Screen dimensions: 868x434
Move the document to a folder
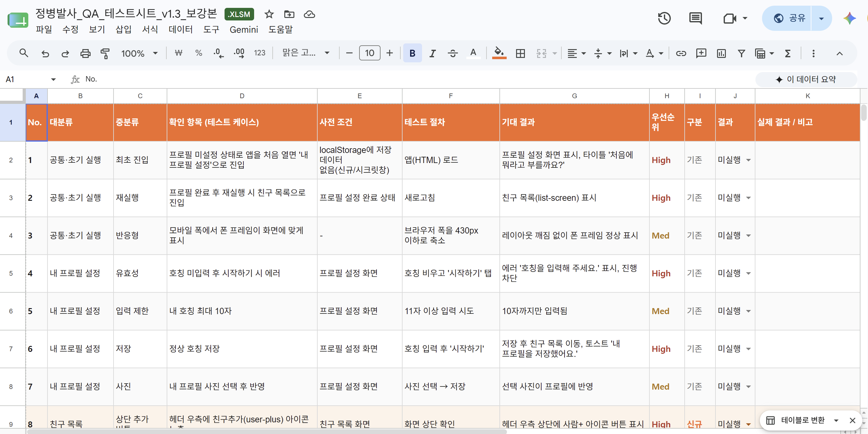[x=289, y=14]
